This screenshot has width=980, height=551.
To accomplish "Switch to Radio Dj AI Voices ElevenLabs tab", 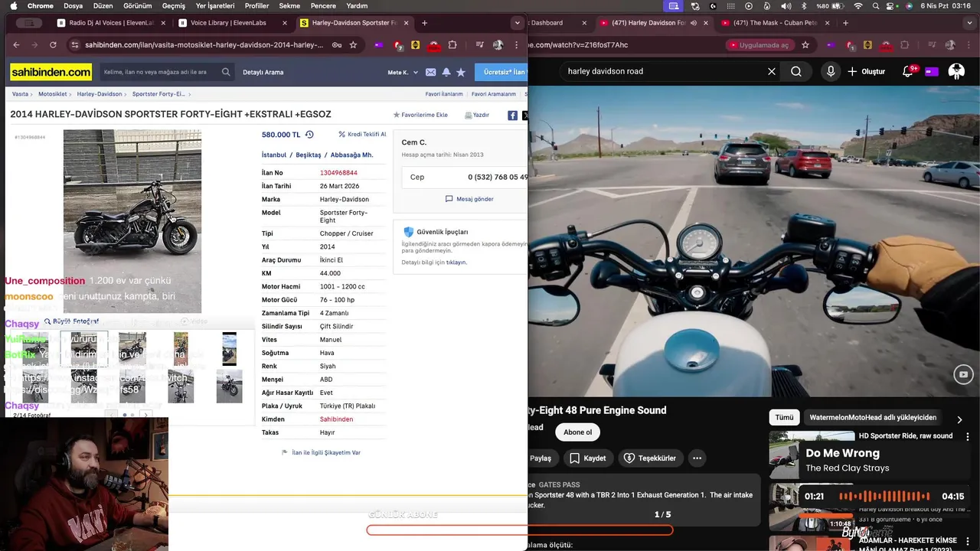I will (x=111, y=23).
